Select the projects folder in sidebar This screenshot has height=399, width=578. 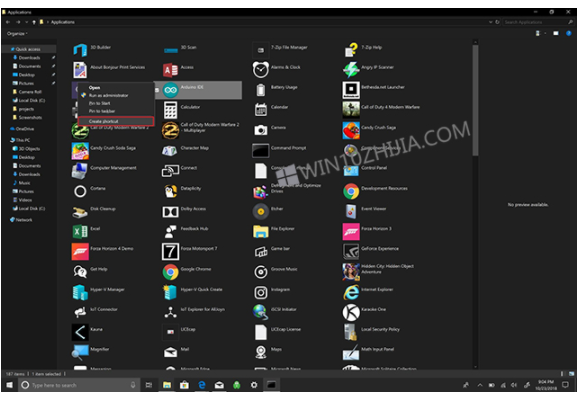(x=26, y=109)
